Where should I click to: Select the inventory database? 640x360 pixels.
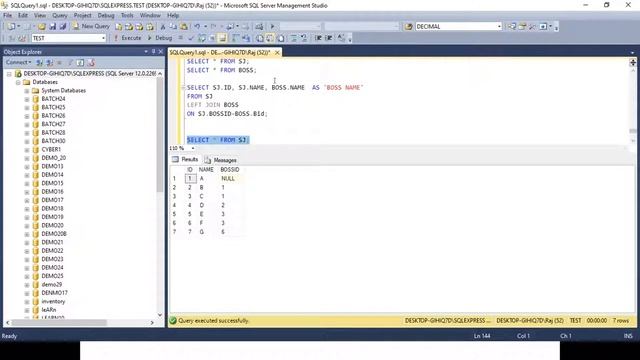click(x=53, y=301)
